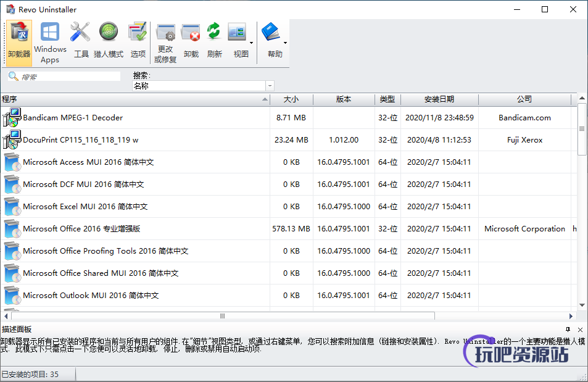
Task: Open the 名称 search-by combo box
Action: [203, 86]
